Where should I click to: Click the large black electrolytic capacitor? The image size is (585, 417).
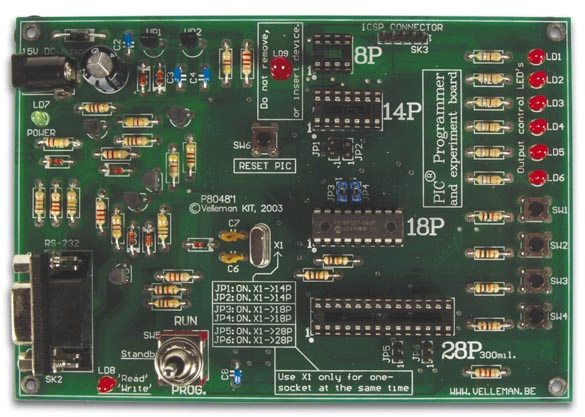tap(104, 70)
